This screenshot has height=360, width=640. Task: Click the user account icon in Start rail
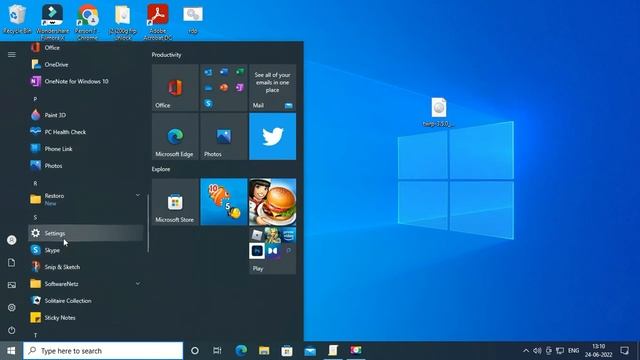[12, 240]
